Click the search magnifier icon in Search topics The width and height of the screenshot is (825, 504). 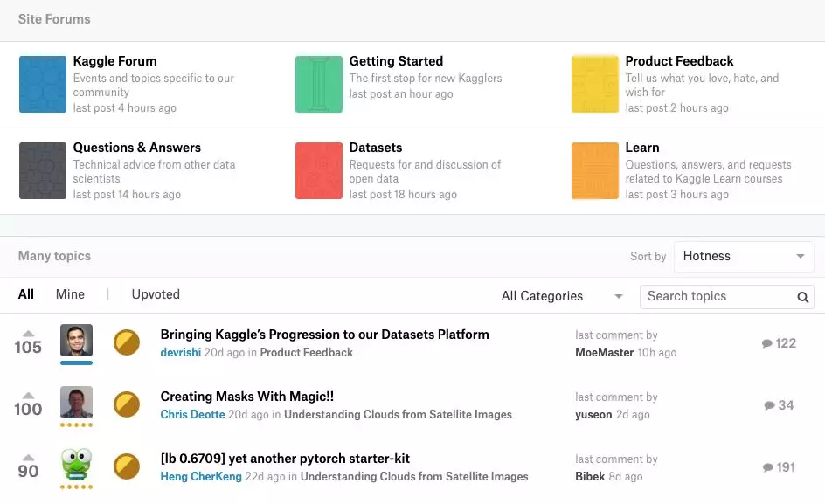[x=802, y=297]
